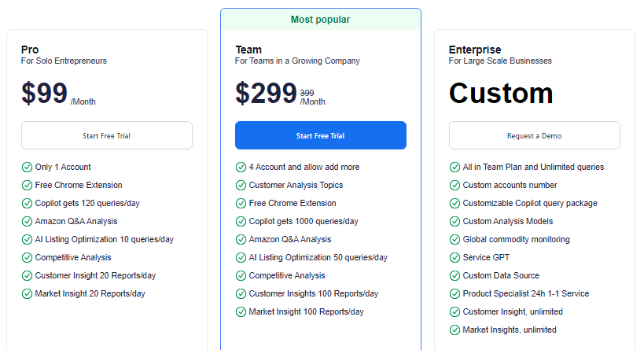Click checkmark by Market Insight 20 Reports/day
Image resolution: width=644 pixels, height=350 pixels.
[27, 293]
